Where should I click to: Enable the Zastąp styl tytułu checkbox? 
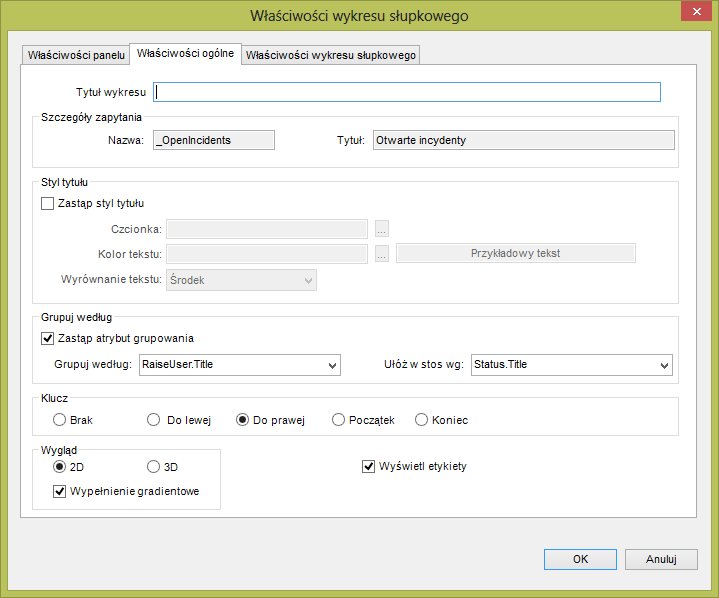coord(48,203)
